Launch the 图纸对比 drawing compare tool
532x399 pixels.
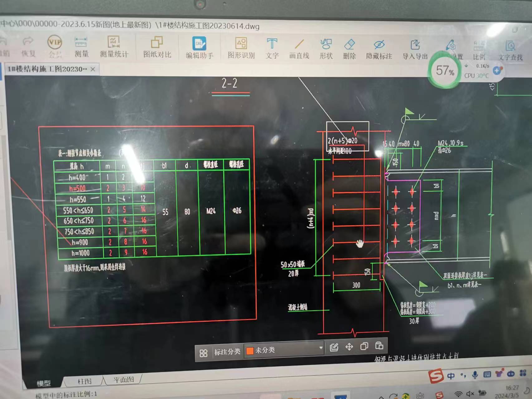pos(157,47)
